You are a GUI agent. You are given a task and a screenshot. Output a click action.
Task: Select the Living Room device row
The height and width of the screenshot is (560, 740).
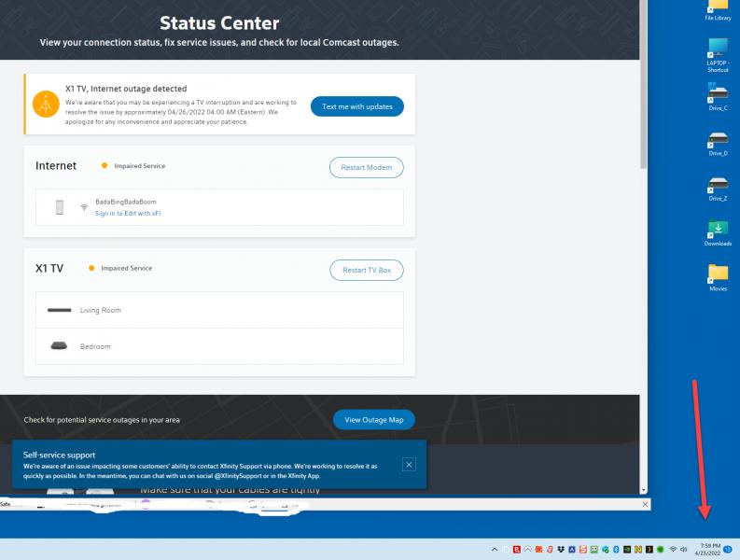[219, 310]
